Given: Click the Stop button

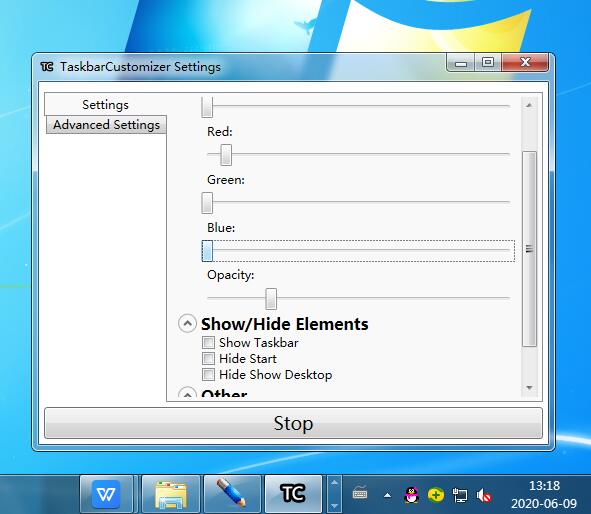Looking at the screenshot, I should coord(293,423).
